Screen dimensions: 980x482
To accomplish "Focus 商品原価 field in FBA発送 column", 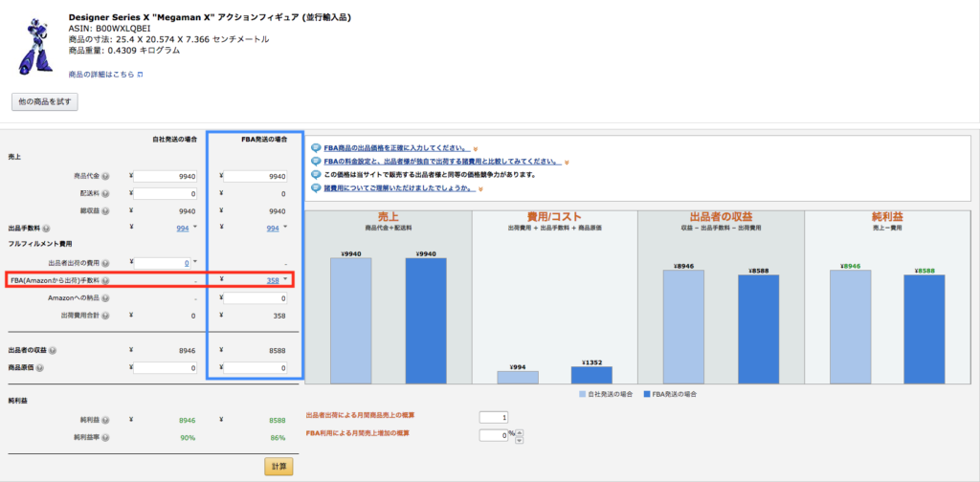I will click(x=256, y=368).
